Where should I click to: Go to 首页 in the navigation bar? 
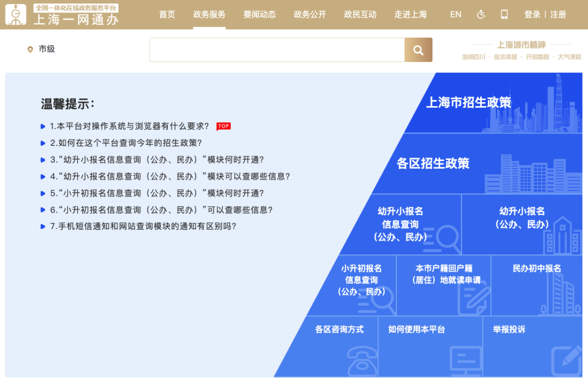point(167,15)
